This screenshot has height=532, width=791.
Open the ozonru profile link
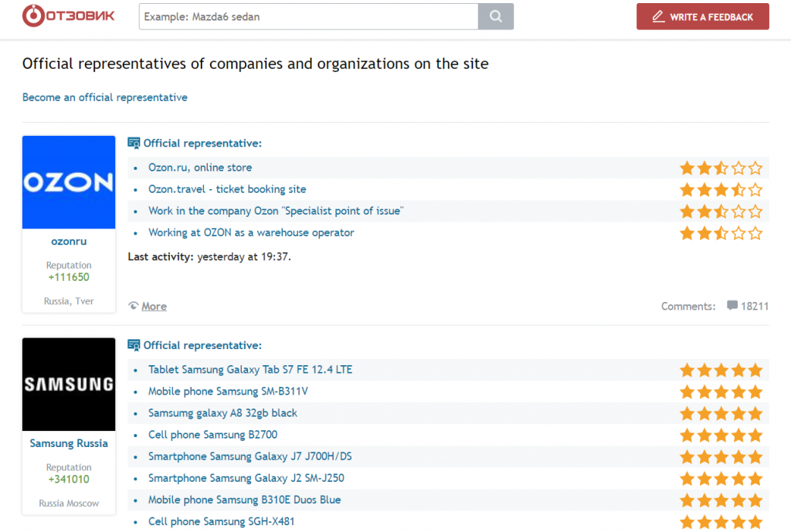(69, 242)
